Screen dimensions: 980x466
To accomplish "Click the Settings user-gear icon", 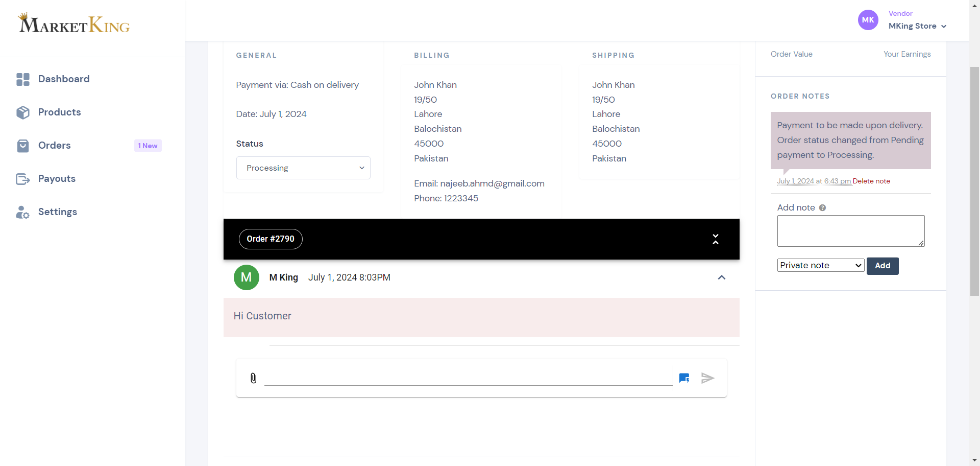I will tap(23, 212).
